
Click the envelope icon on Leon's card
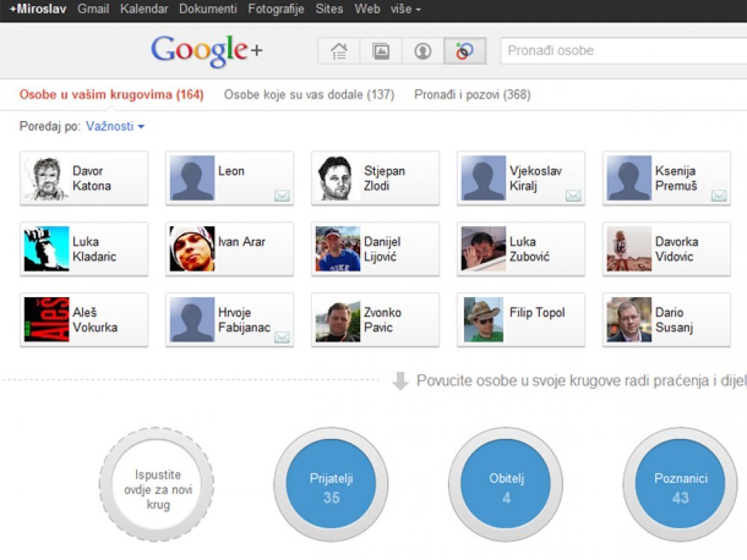(x=282, y=195)
